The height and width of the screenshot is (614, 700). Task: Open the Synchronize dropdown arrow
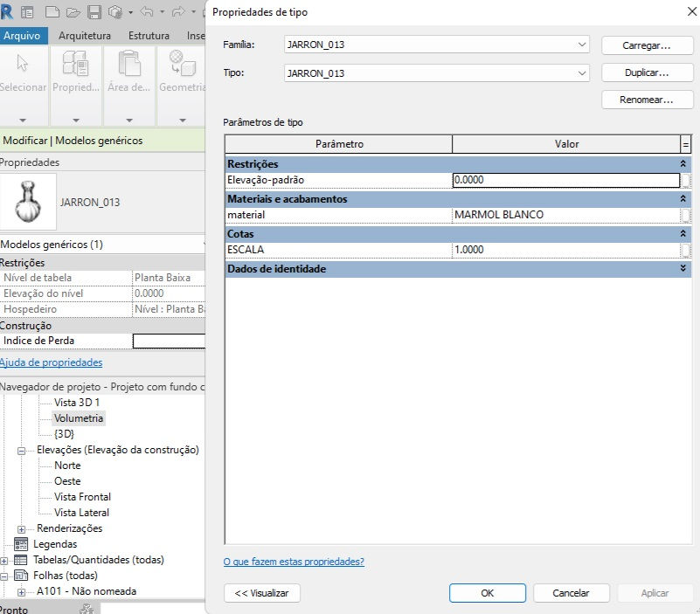[130, 12]
